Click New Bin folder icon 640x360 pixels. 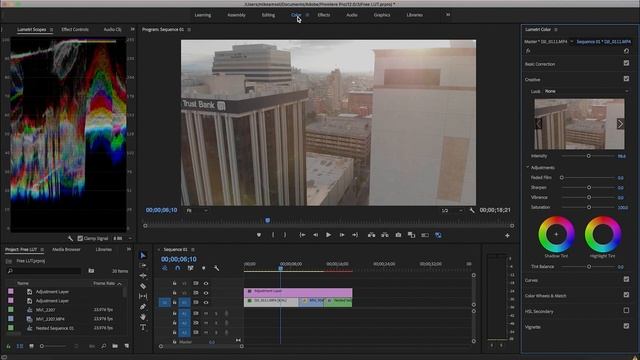point(115,346)
